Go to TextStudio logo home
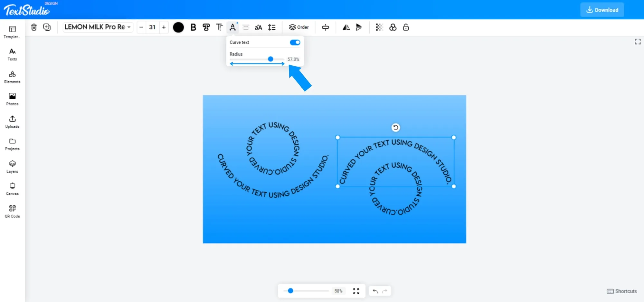The image size is (644, 302). click(x=27, y=10)
